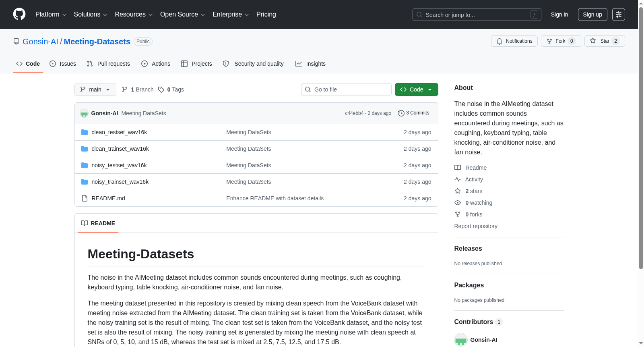Click the search magnifier icon in header
The height and width of the screenshot is (347, 644).
419,15
